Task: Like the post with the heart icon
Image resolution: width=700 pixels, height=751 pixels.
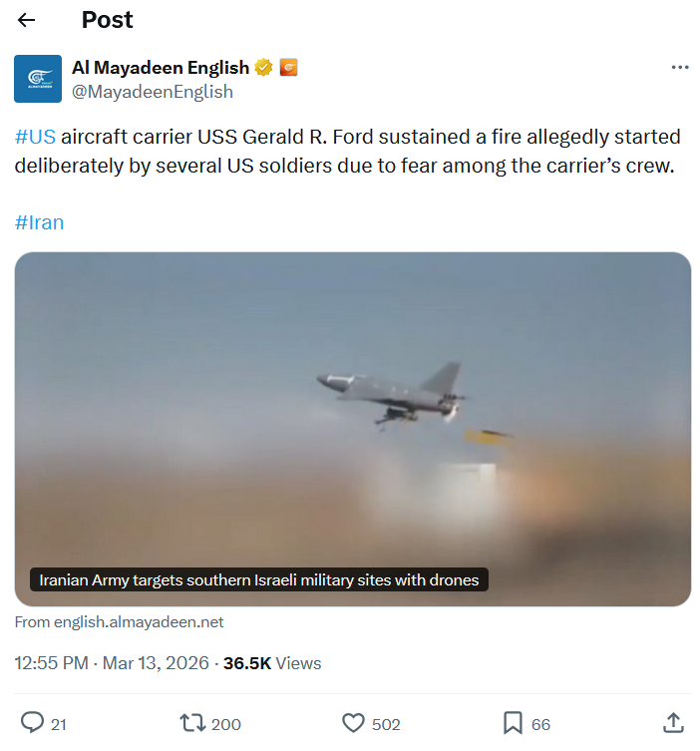Action: 353,723
